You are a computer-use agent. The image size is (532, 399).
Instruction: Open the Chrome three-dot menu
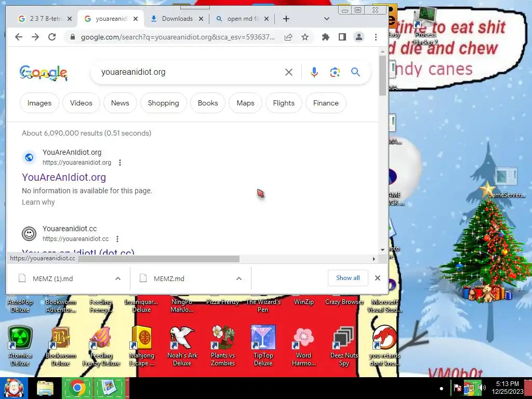click(376, 37)
